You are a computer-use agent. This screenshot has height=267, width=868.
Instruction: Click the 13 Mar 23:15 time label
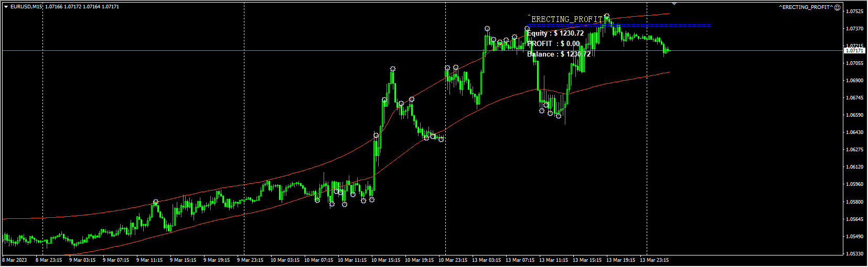coord(655,260)
